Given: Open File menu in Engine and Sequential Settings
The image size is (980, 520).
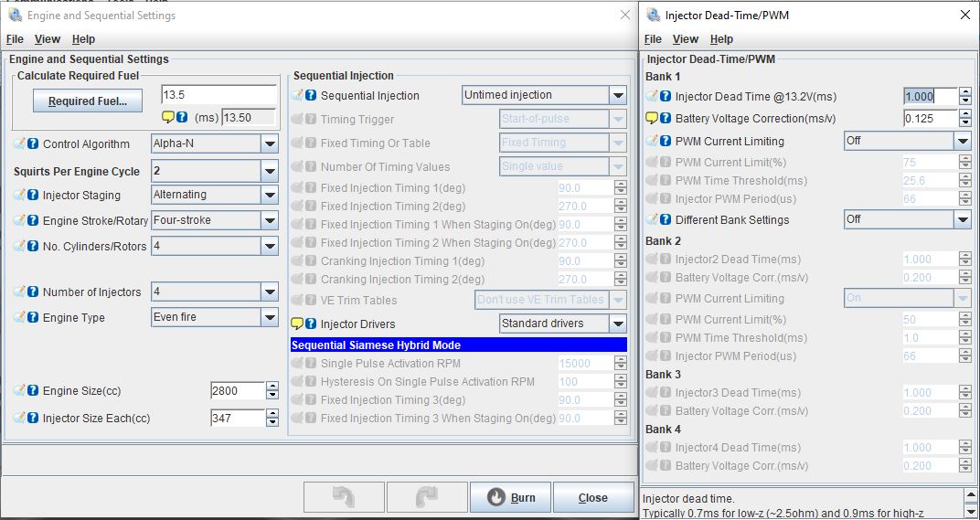Looking at the screenshot, I should coord(15,39).
